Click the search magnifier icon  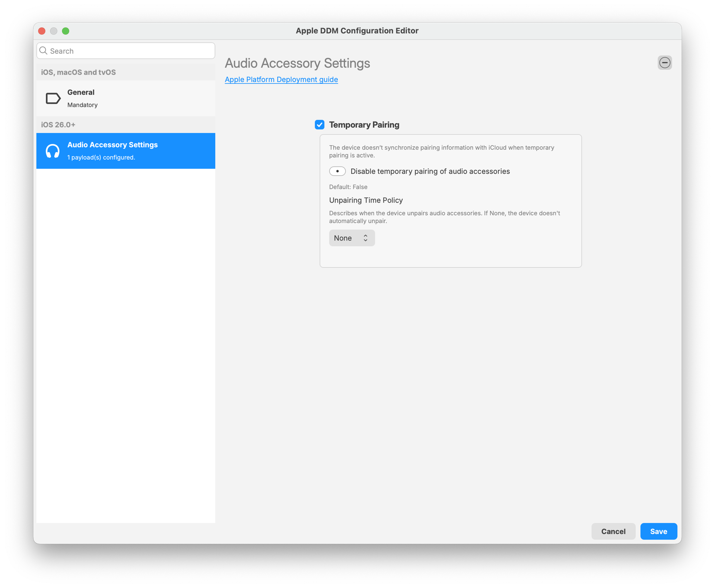[x=44, y=51]
